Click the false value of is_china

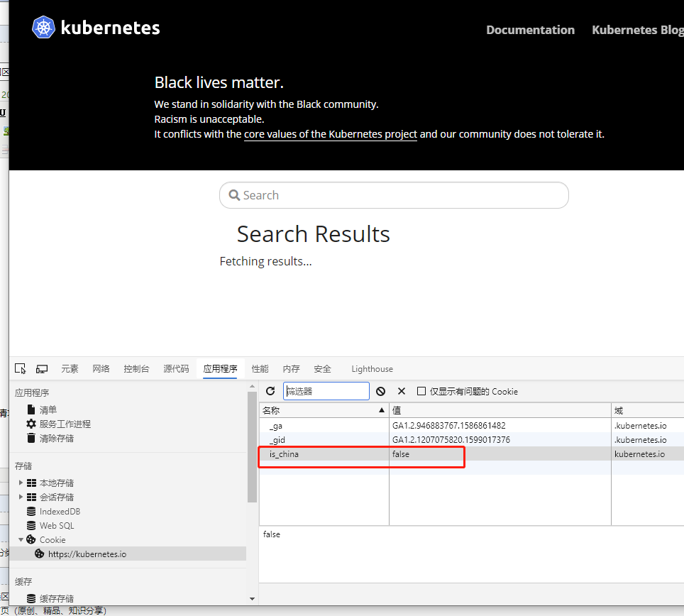coord(400,454)
